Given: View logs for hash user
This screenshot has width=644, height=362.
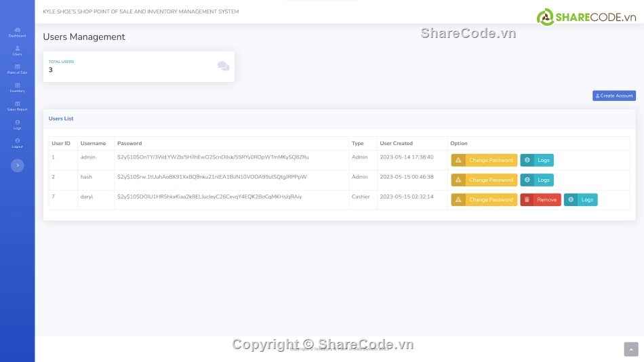Looking at the screenshot, I should 537,180.
